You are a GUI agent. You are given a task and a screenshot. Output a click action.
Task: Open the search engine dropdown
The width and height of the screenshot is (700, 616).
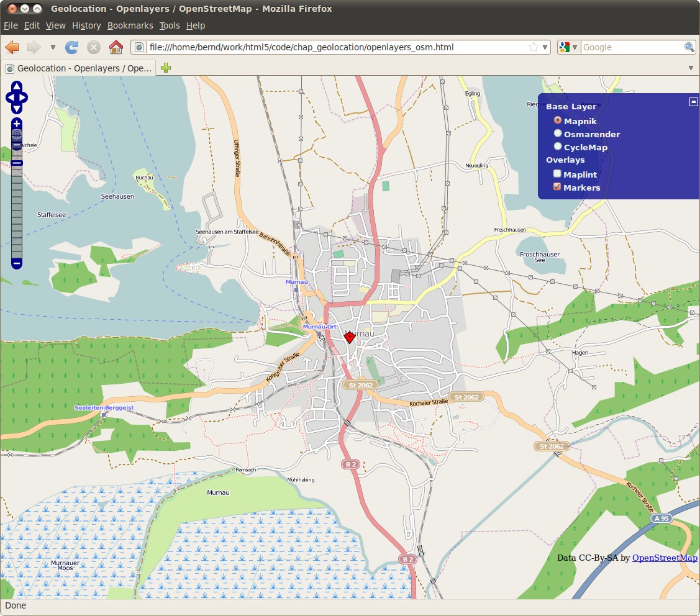[568, 47]
